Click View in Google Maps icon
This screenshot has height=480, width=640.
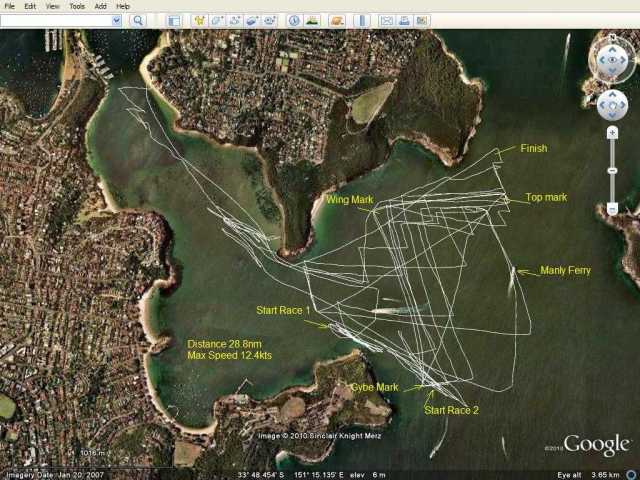coord(422,20)
